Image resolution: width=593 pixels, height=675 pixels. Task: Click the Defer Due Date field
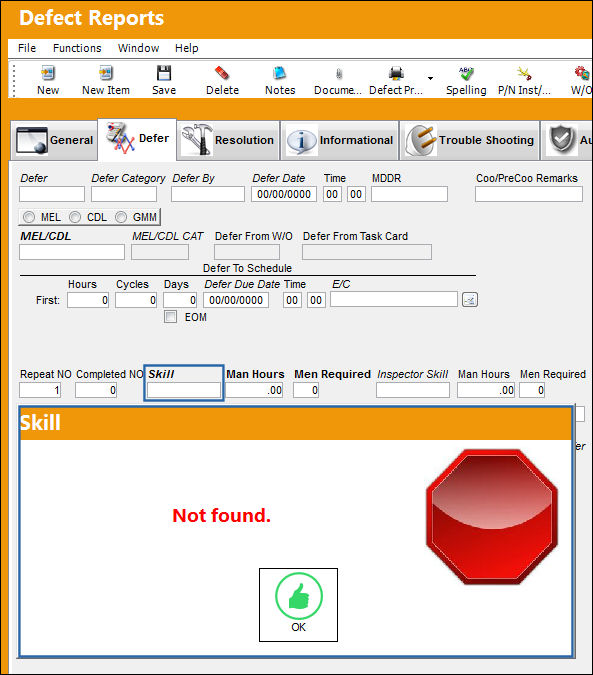pyautogui.click(x=236, y=300)
